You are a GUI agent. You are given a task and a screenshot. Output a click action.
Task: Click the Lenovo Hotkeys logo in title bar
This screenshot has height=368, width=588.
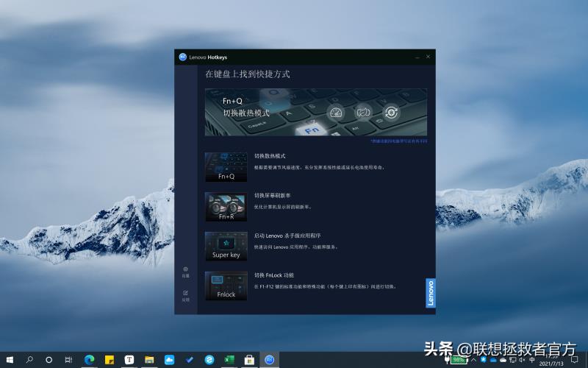(x=183, y=57)
